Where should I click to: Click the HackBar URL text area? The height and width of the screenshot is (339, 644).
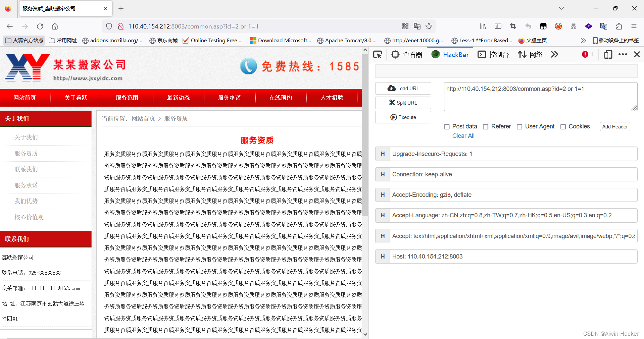coord(540,97)
